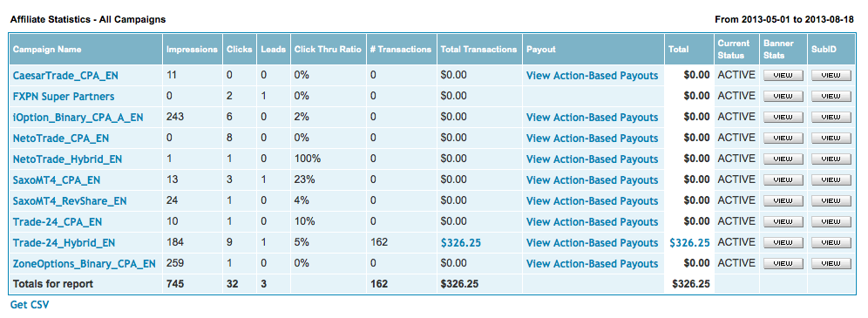Click SubID VIEW button for CaesarTrade_CPA_EN
Screen dimensions: 868x318
(831, 76)
